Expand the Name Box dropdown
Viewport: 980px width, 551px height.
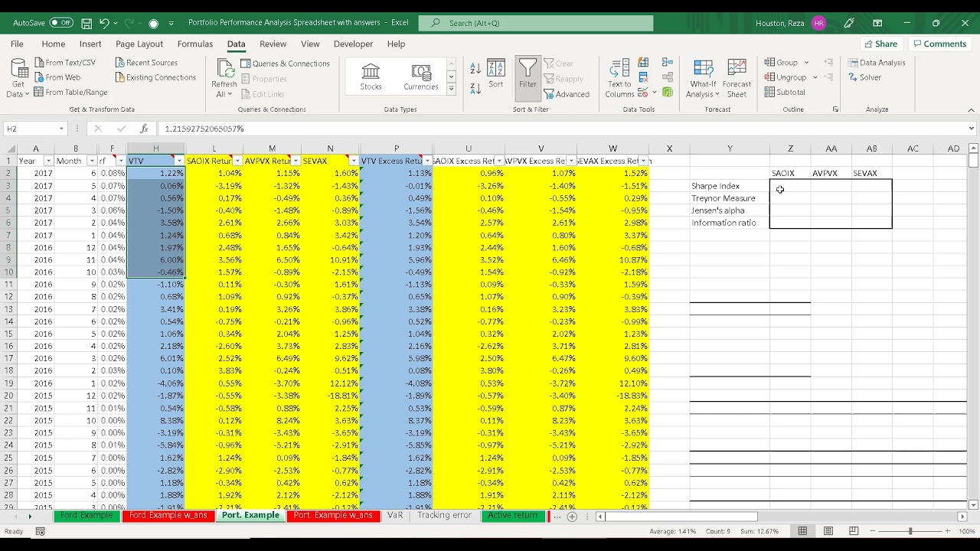(61, 129)
